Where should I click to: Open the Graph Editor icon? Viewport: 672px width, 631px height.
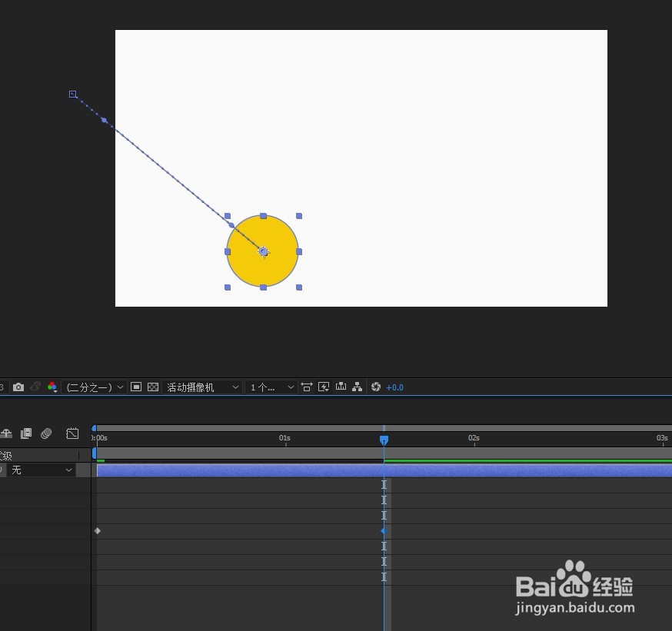point(72,433)
